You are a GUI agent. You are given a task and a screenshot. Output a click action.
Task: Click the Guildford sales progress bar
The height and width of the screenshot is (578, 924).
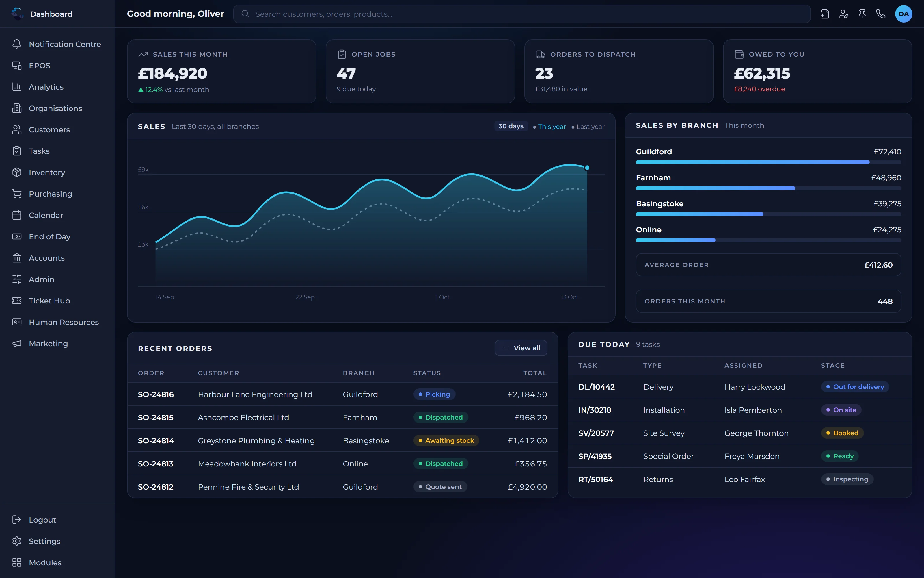(x=768, y=162)
